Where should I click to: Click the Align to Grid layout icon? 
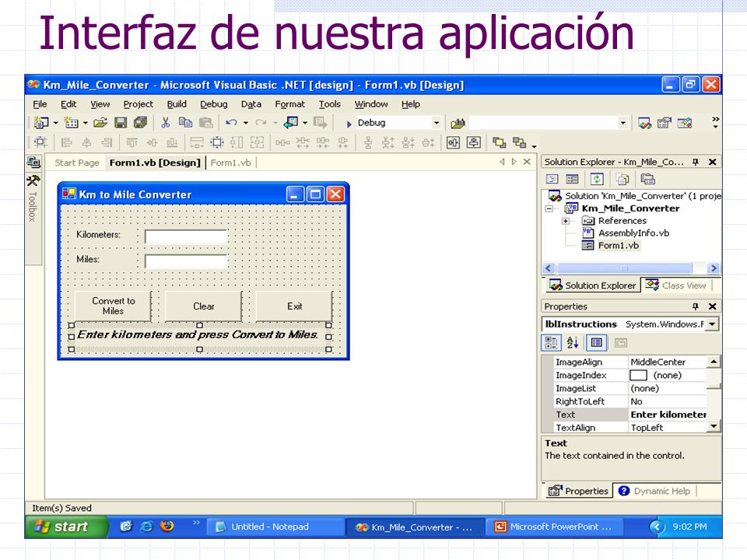(40, 142)
